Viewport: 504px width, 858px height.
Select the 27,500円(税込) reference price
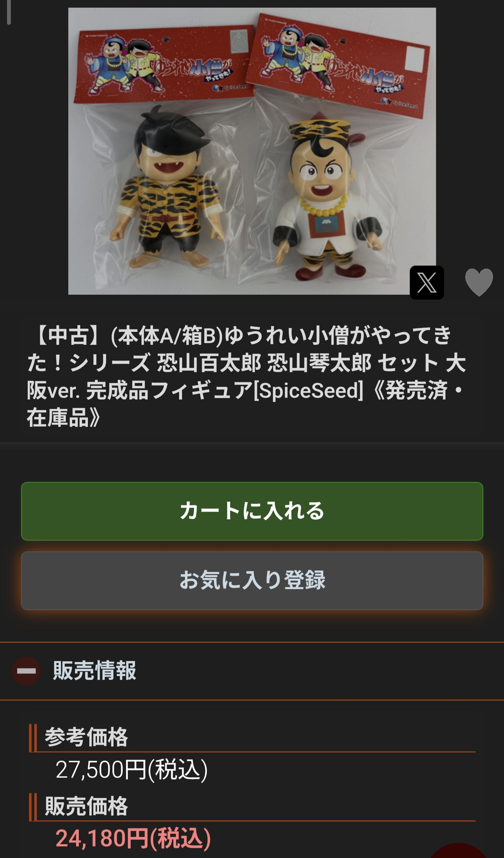click(x=132, y=770)
